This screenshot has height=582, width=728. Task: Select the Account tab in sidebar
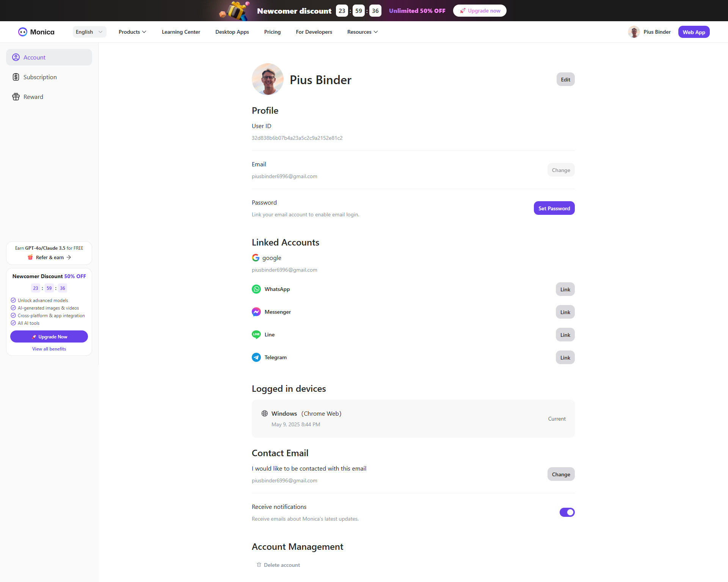click(x=49, y=57)
